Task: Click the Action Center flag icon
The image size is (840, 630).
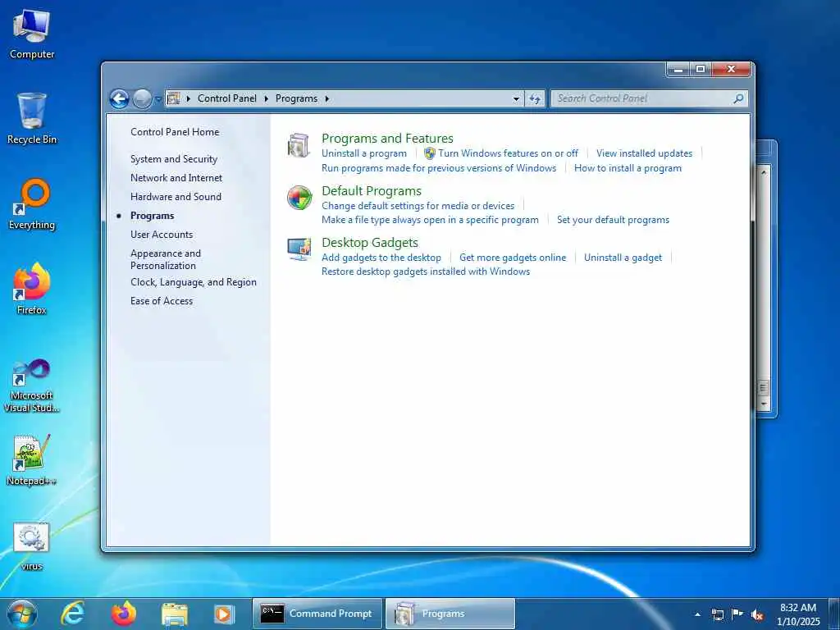Action: pos(737,614)
